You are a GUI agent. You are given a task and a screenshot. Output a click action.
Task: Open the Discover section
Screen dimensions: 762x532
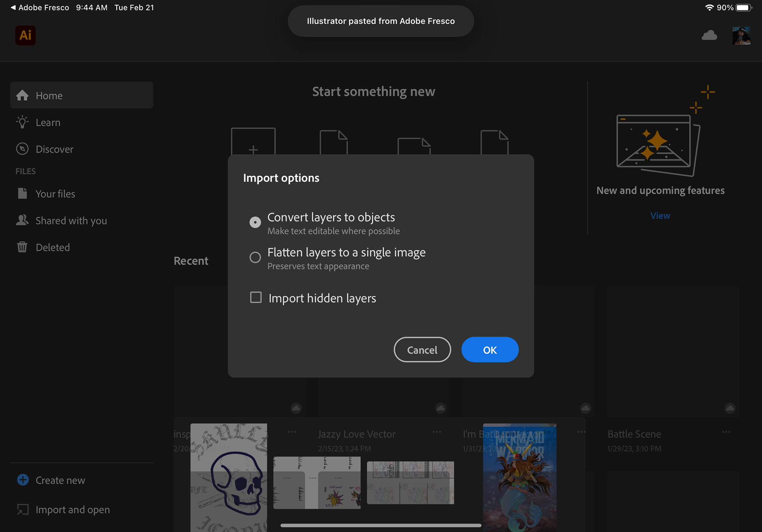[82, 149]
